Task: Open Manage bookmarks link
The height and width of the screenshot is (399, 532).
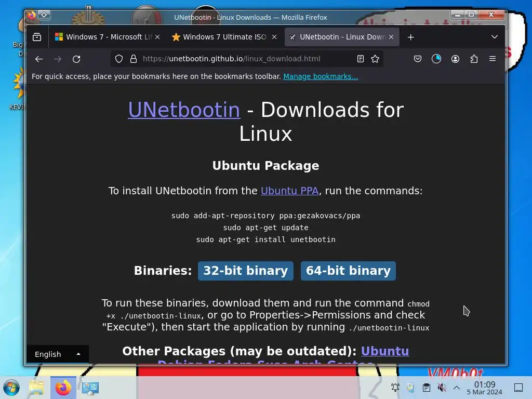Action: pos(321,76)
